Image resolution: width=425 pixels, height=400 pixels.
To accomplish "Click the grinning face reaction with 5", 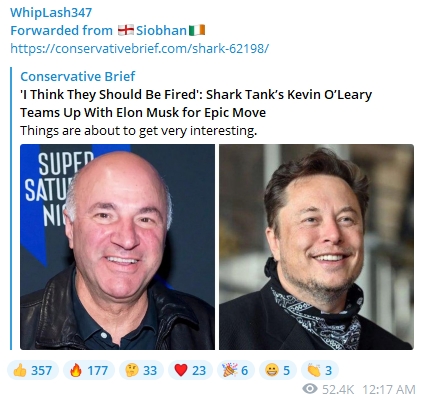I will (x=278, y=370).
